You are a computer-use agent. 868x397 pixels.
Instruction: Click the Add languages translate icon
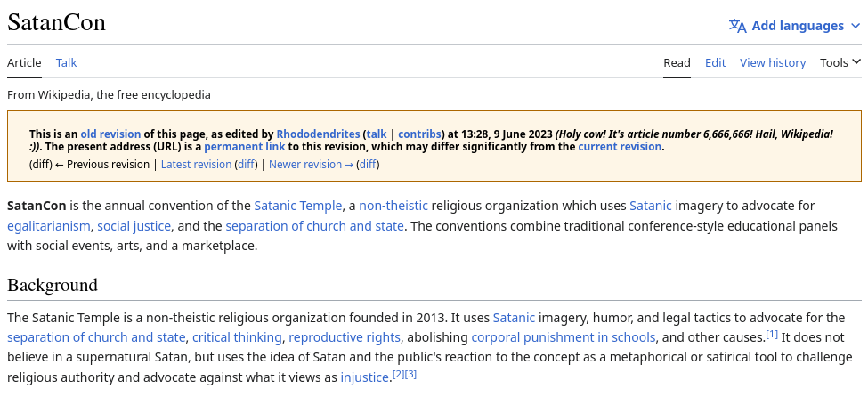tap(737, 26)
